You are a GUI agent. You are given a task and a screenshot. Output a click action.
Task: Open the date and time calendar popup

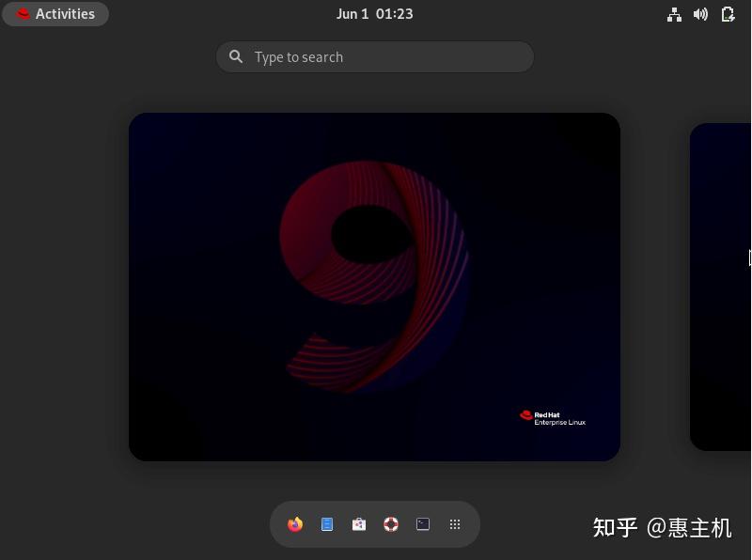pos(374,13)
